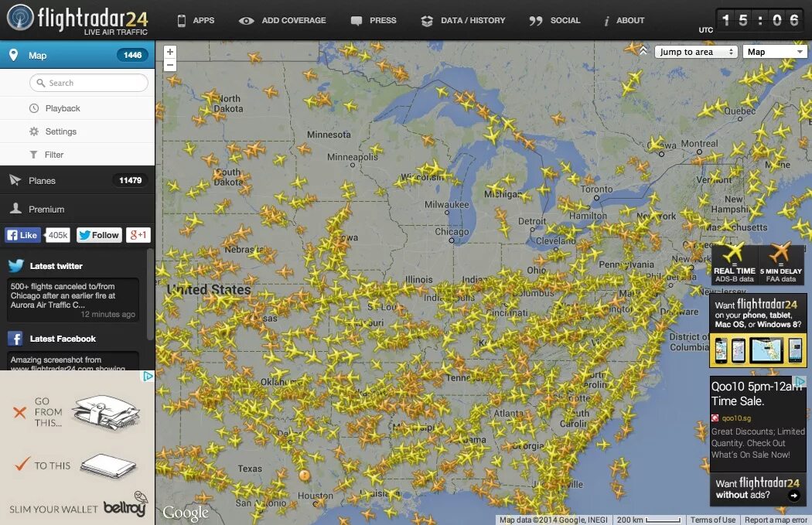Click the quote marks icon beside SOCIAL
This screenshot has height=525, width=812.
pyautogui.click(x=536, y=21)
